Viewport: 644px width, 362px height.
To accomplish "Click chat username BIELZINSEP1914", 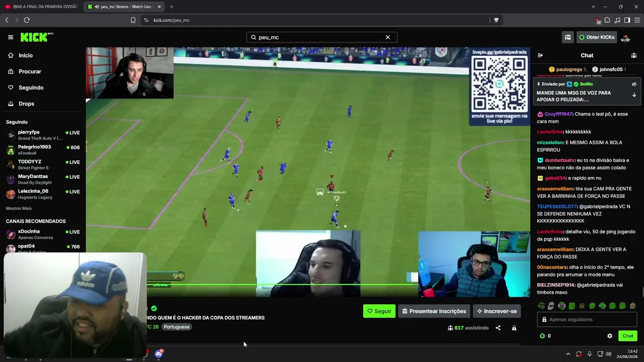I will click(x=556, y=285).
